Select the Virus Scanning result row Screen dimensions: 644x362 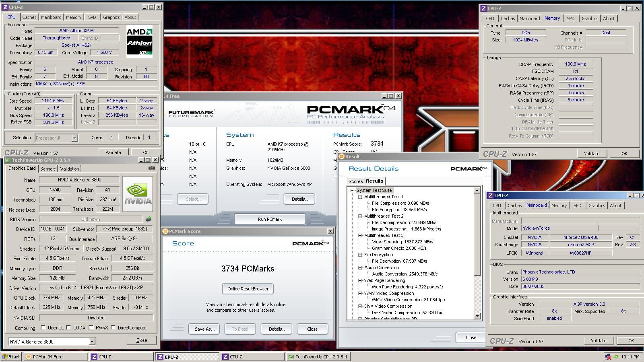click(402, 242)
